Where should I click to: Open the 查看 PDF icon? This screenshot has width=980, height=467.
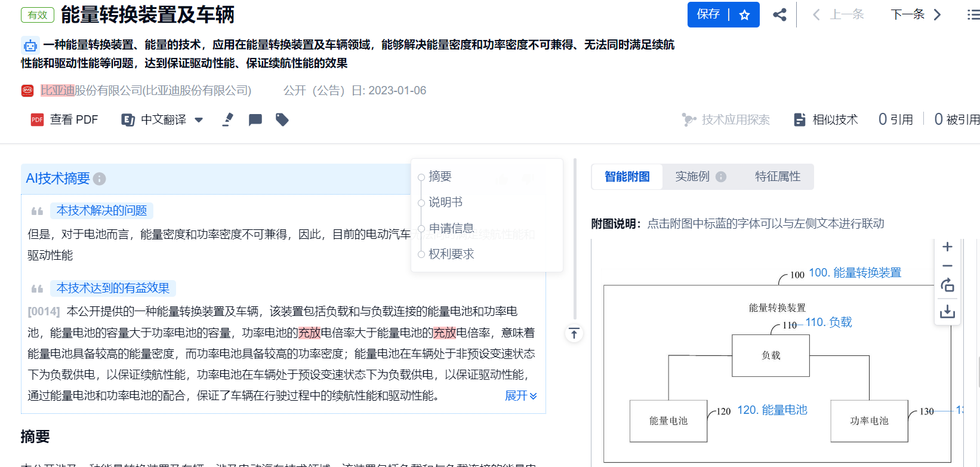point(37,120)
